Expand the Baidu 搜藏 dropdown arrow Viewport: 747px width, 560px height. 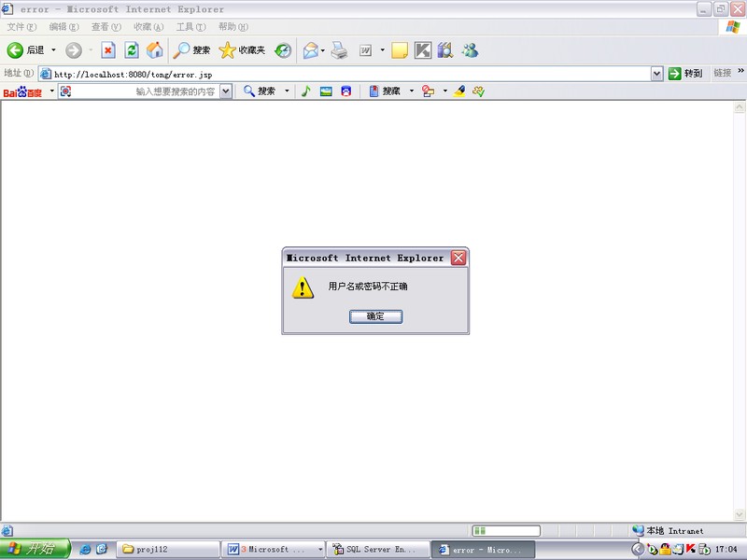point(412,91)
